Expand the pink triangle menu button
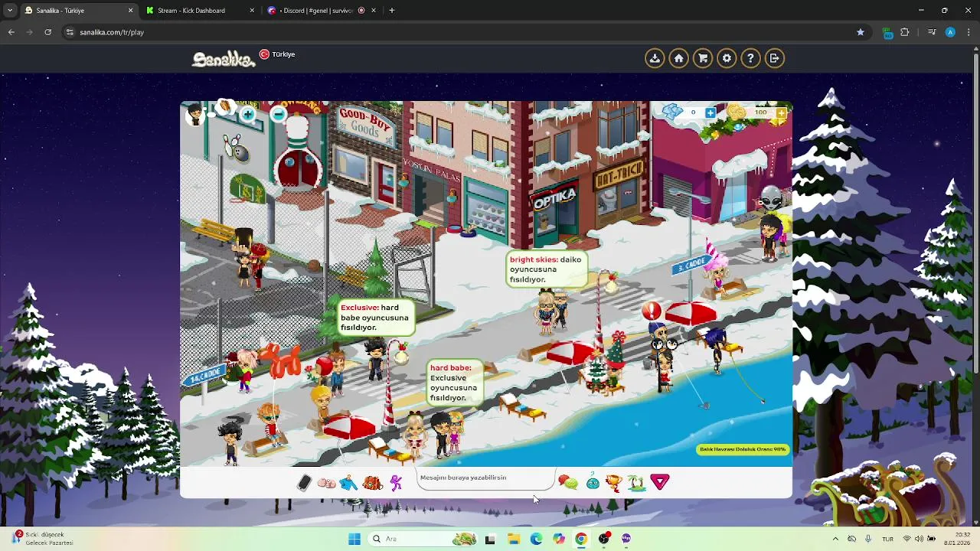 click(x=660, y=482)
